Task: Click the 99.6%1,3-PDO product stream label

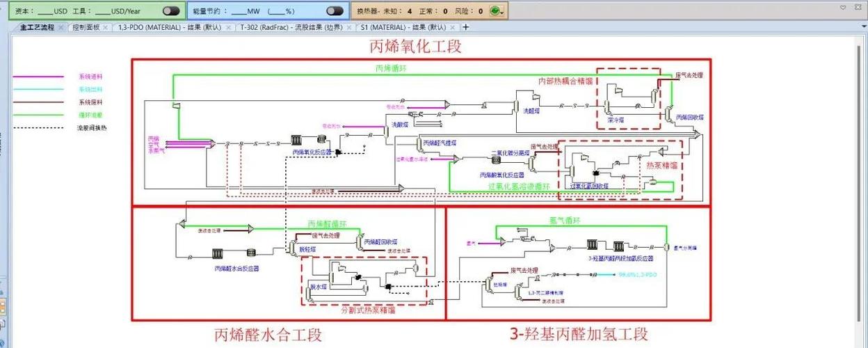Action: point(637,275)
